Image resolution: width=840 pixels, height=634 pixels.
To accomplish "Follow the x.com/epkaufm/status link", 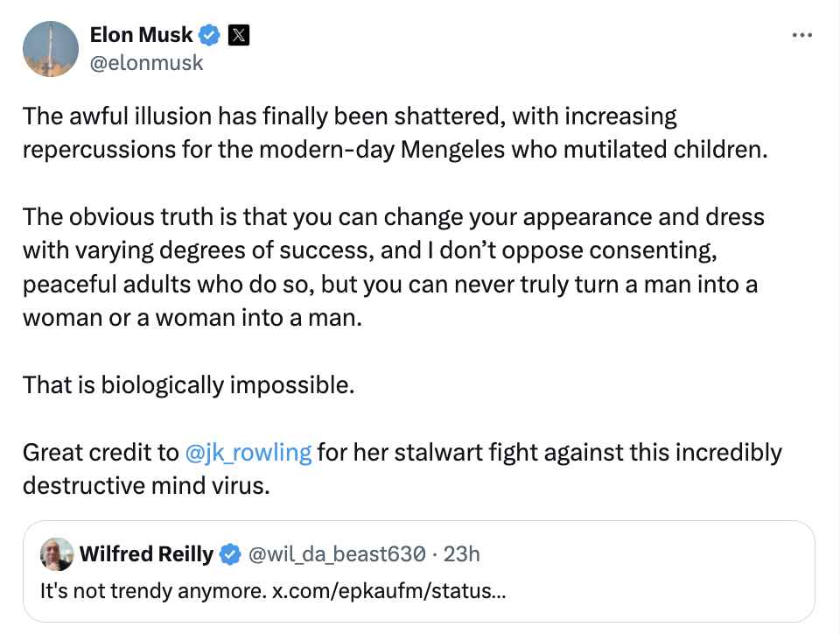I will pyautogui.click(x=388, y=591).
